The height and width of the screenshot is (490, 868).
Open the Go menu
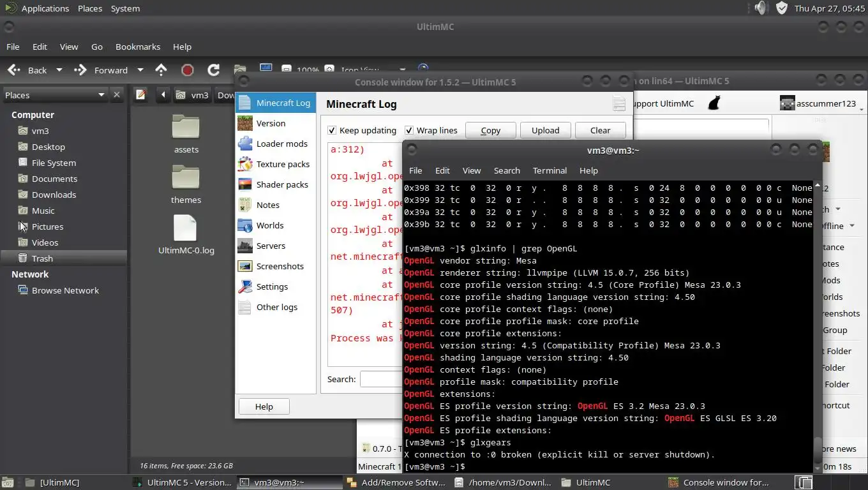[x=97, y=47]
